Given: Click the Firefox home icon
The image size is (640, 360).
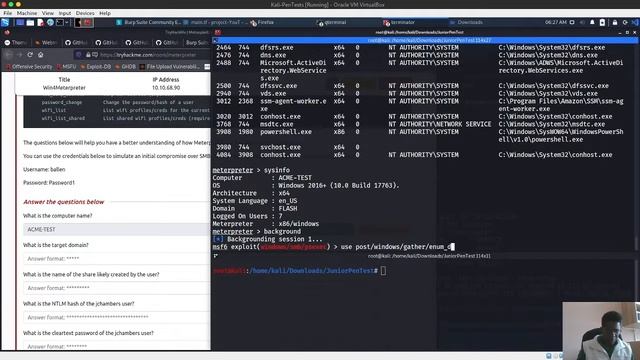Looking at the screenshot, I should (x=40, y=55).
